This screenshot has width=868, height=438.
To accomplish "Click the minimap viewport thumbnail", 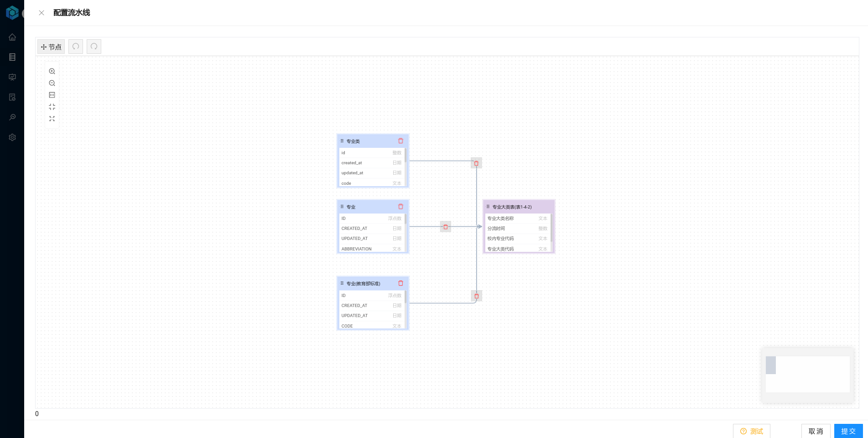I will 771,365.
